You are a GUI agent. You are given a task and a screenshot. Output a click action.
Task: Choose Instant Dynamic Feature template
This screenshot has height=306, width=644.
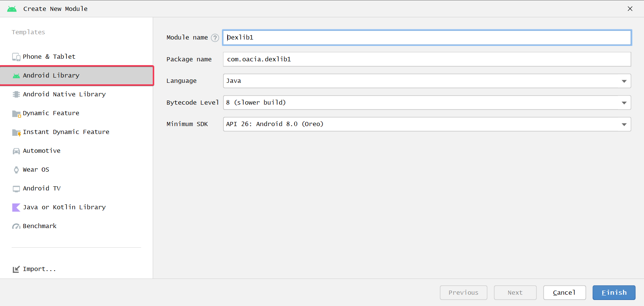coord(66,132)
